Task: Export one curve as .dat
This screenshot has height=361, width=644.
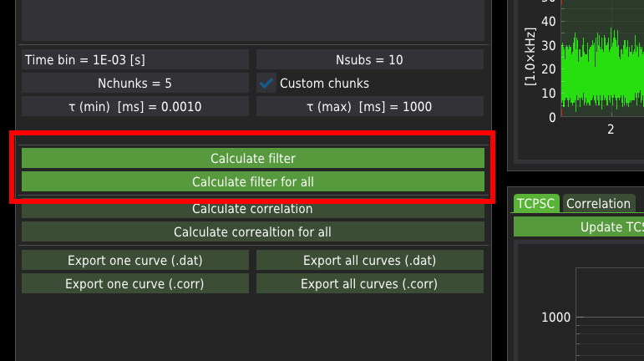Action: 134,261
